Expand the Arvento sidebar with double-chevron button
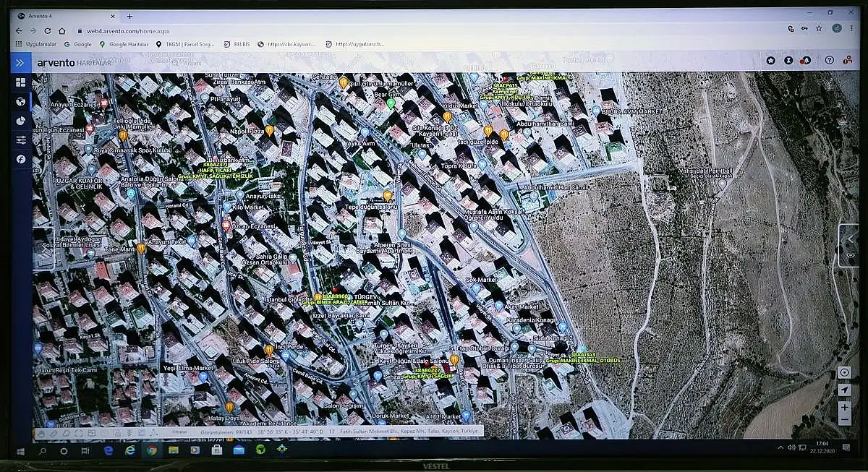Screen dimensions: 868x472 pyautogui.click(x=20, y=63)
